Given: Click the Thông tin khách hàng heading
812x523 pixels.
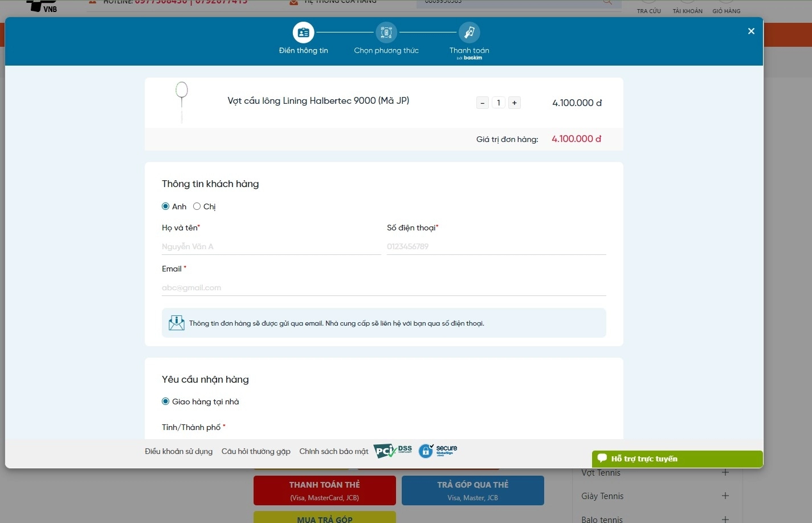Looking at the screenshot, I should tap(210, 184).
